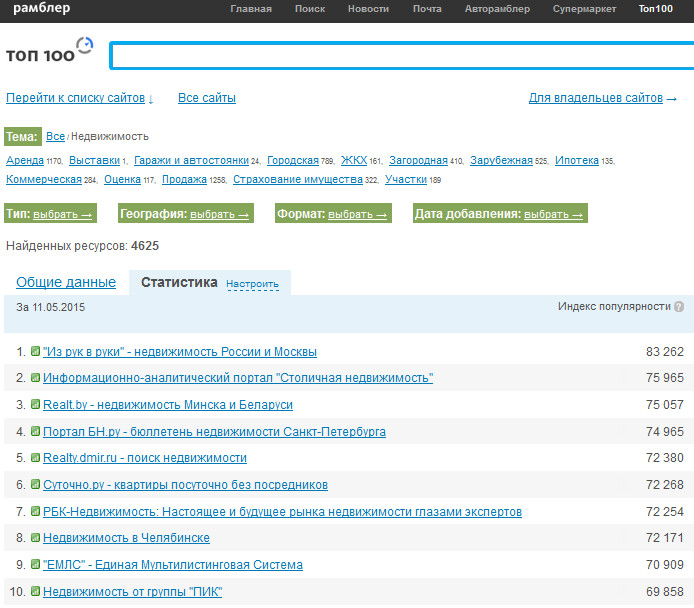Click the green icon next to Realty.dmir.ru
The height and width of the screenshot is (608, 694).
pyautogui.click(x=36, y=457)
